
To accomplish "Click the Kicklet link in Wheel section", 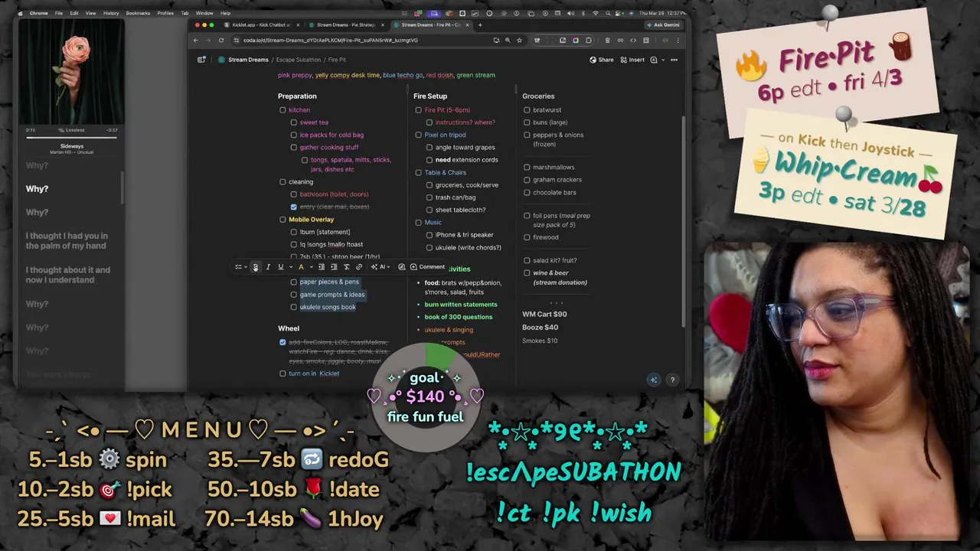I will pos(329,373).
